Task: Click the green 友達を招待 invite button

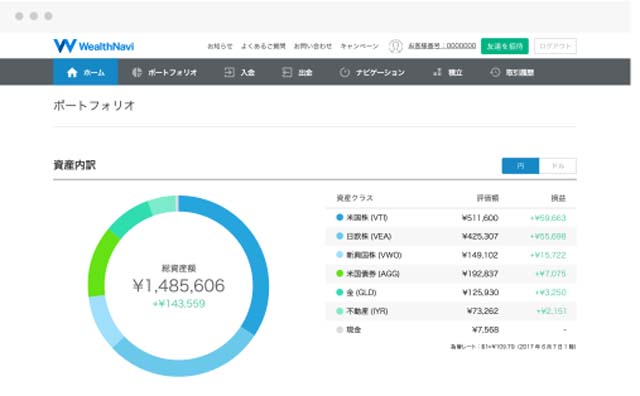Action: click(504, 46)
